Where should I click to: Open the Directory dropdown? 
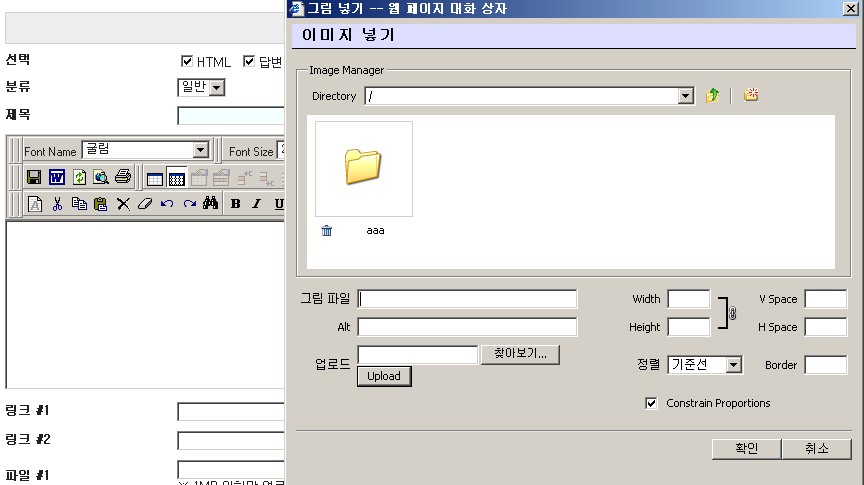click(685, 96)
